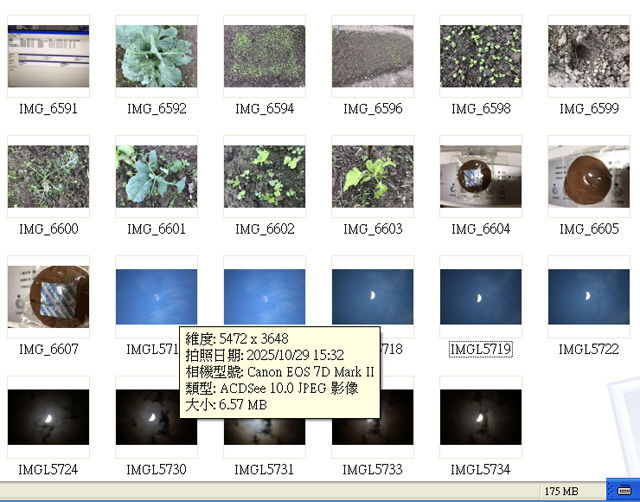This screenshot has height=502, width=640.
Task: Select the IMG_6598 file name label
Action: pyautogui.click(x=480, y=109)
